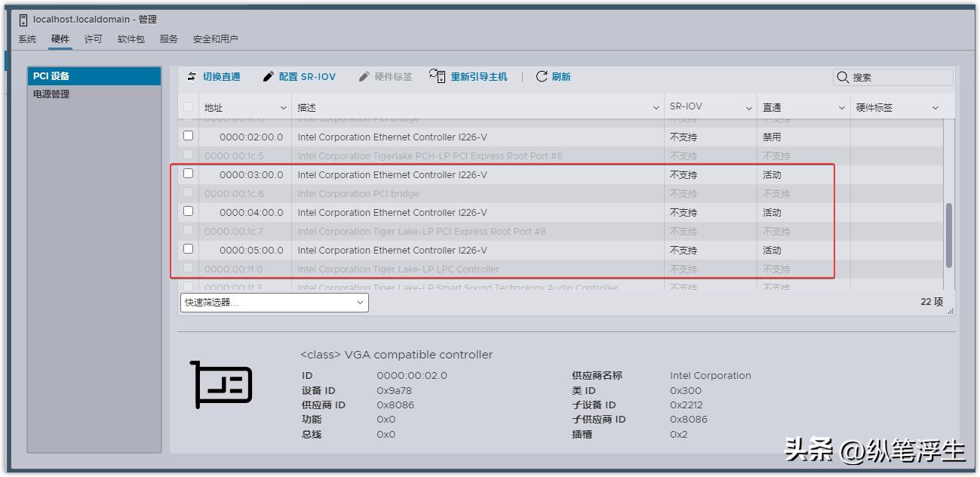This screenshot has height=477, width=980.
Task: Open the SR-IOV column filter dropdown
Action: click(x=747, y=106)
